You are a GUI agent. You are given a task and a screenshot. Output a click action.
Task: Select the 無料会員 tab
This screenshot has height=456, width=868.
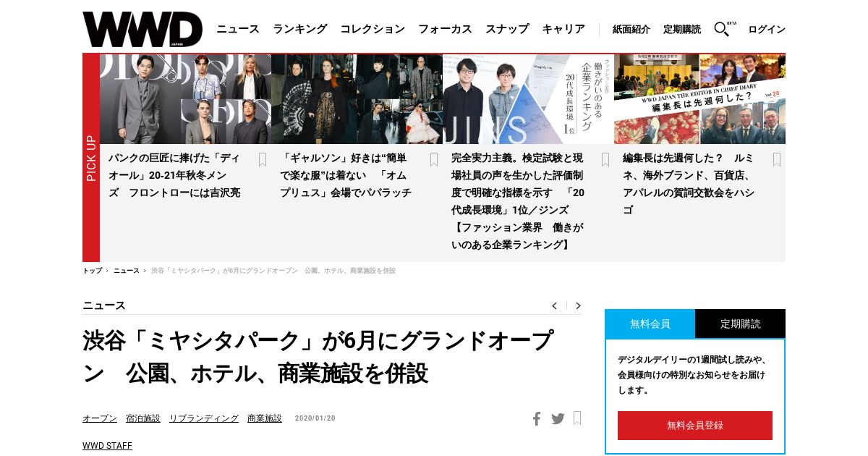(650, 324)
